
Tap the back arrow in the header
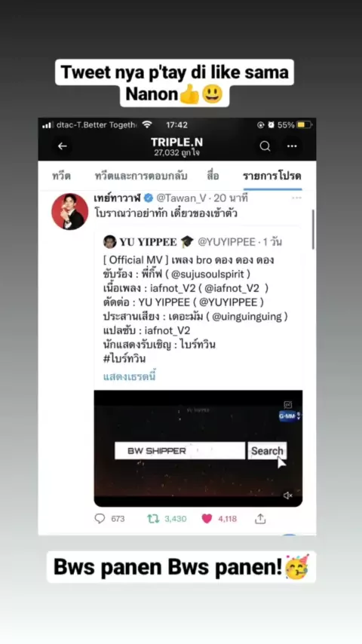coord(63,146)
